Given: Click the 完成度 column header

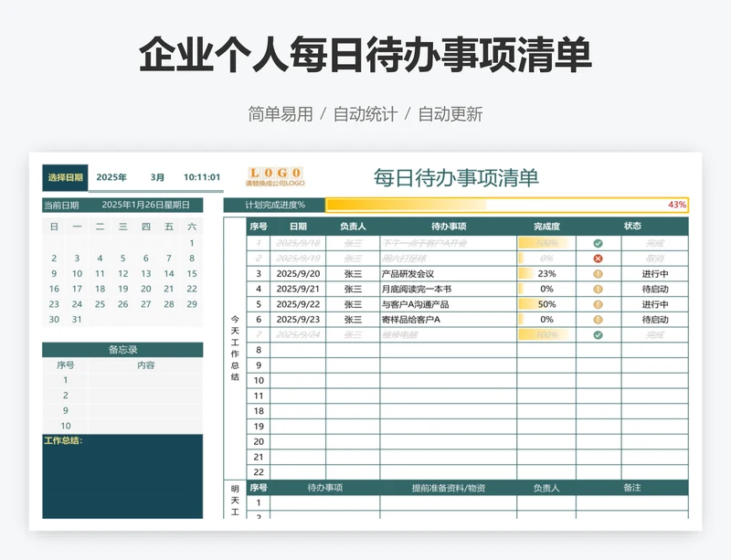Looking at the screenshot, I should tap(546, 227).
